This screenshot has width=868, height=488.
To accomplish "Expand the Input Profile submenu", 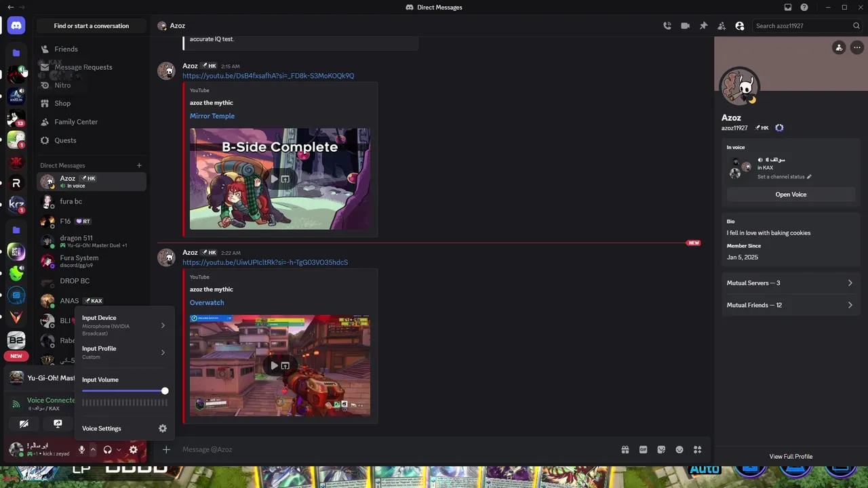I will 123,352.
